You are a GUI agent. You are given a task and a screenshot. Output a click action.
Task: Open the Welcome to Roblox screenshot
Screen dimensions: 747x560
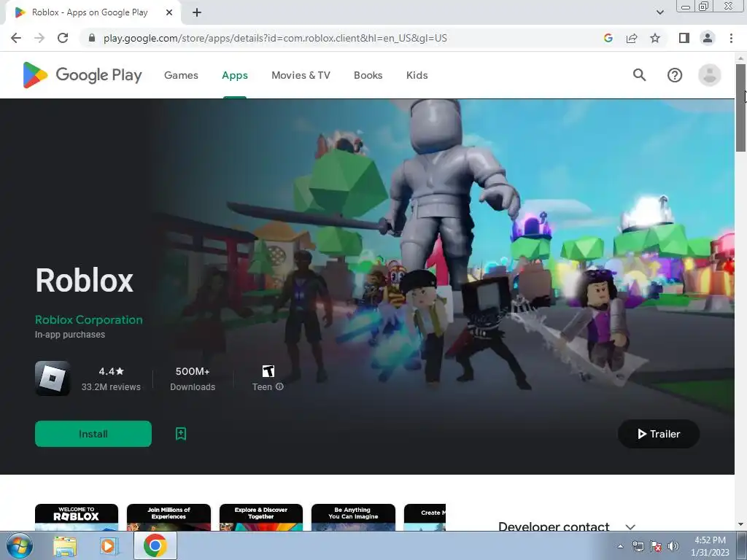point(76,517)
